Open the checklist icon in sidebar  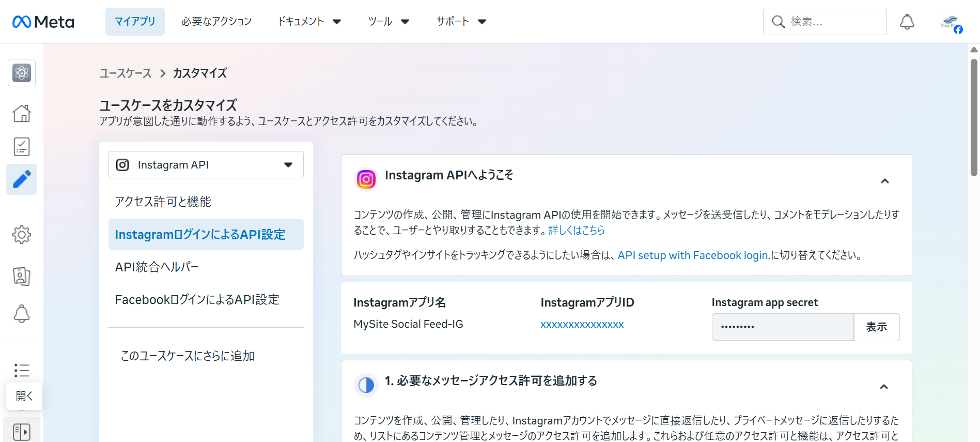pos(22,147)
